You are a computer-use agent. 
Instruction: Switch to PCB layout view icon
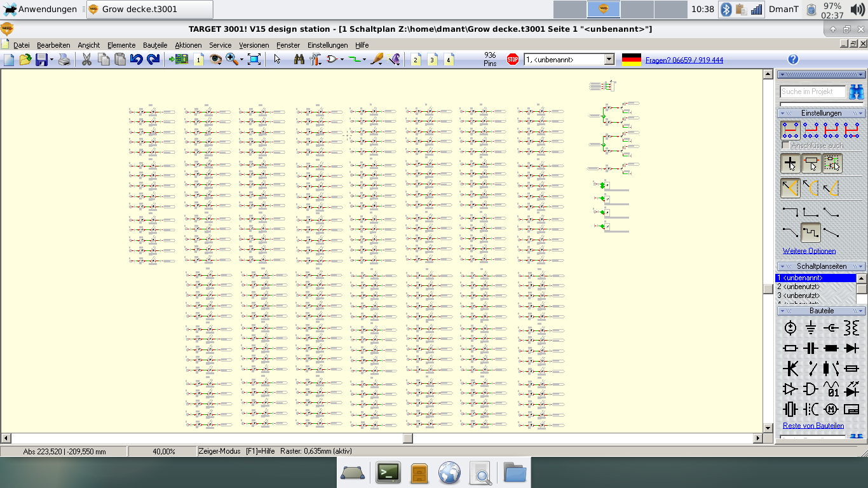tap(179, 60)
